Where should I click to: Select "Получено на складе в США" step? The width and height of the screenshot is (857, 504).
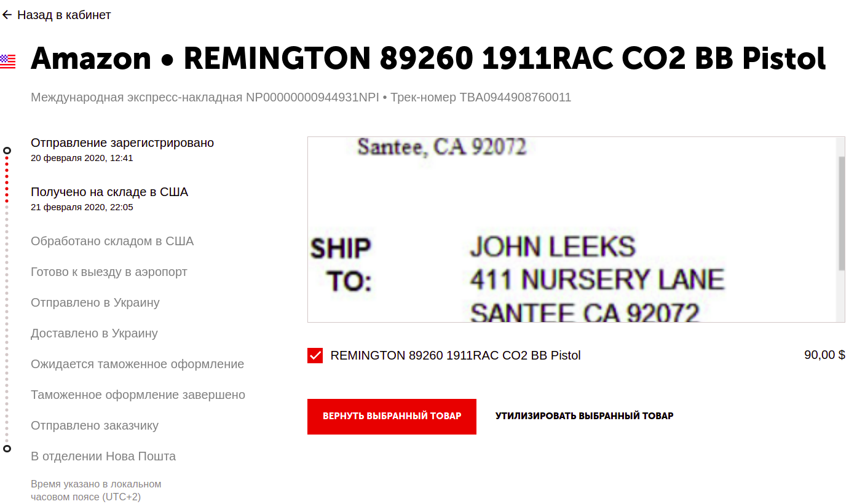(109, 192)
